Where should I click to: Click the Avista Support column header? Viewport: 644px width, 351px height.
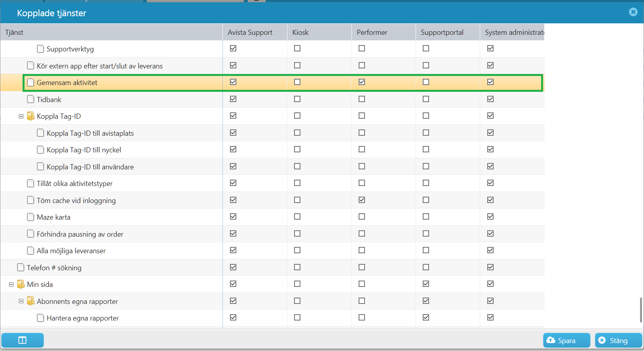[x=255, y=32]
